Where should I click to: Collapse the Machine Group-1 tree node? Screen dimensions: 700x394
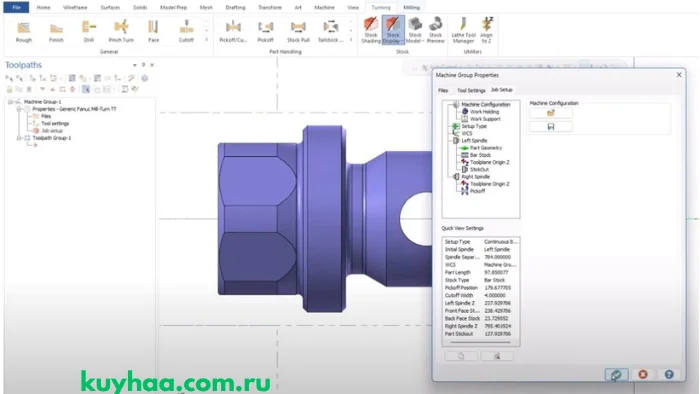(x=10, y=102)
